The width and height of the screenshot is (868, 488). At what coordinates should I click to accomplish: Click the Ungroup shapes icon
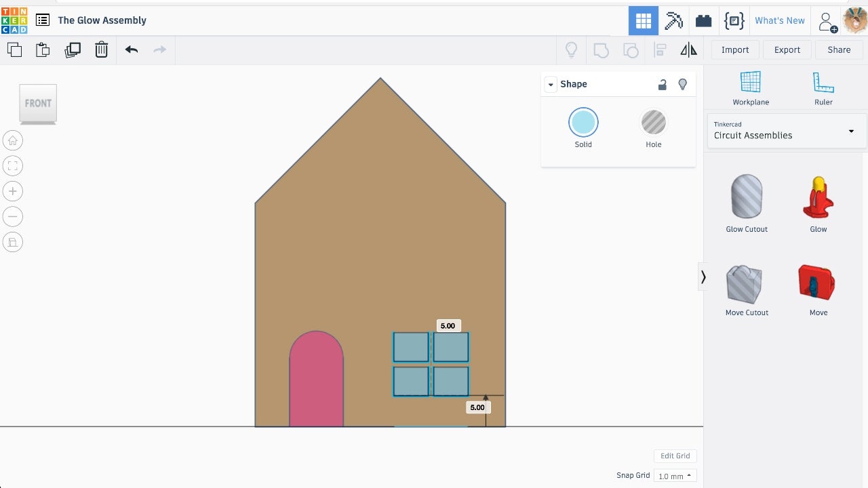(631, 50)
